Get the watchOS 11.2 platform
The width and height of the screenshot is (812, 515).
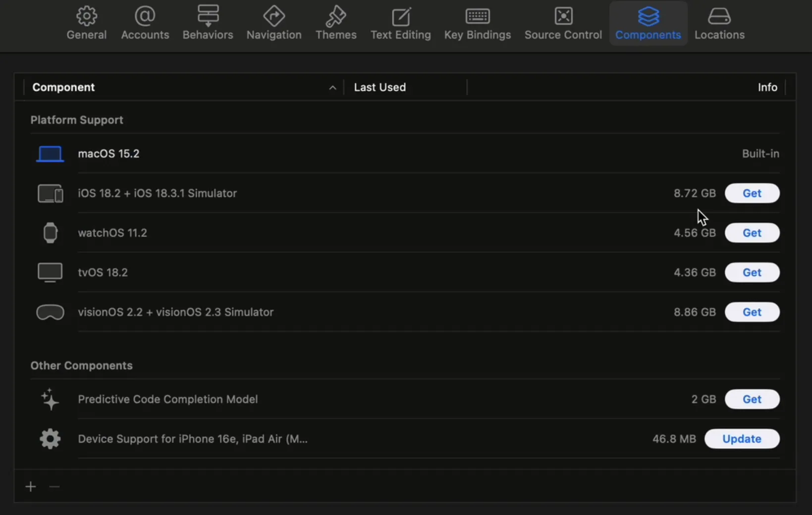click(x=752, y=233)
